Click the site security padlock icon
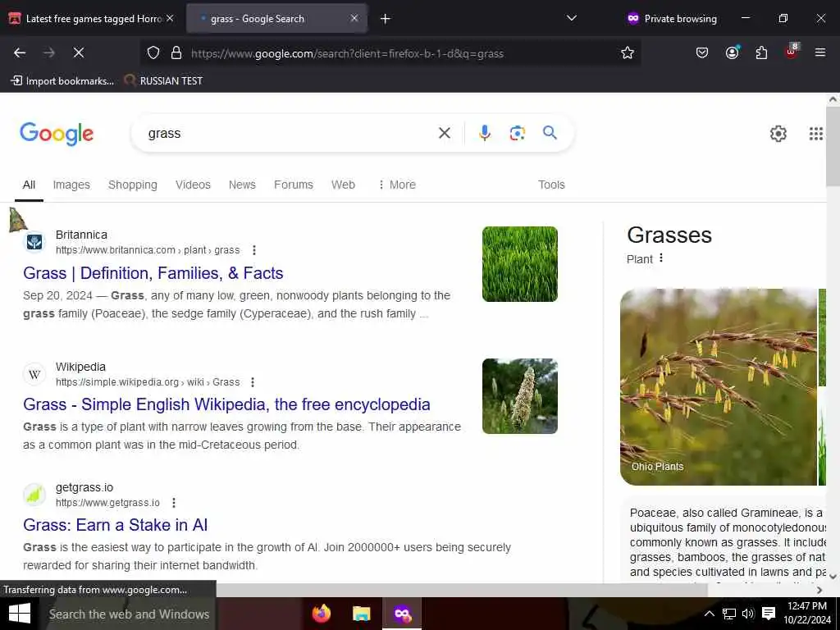This screenshot has height=630, width=840. (176, 52)
